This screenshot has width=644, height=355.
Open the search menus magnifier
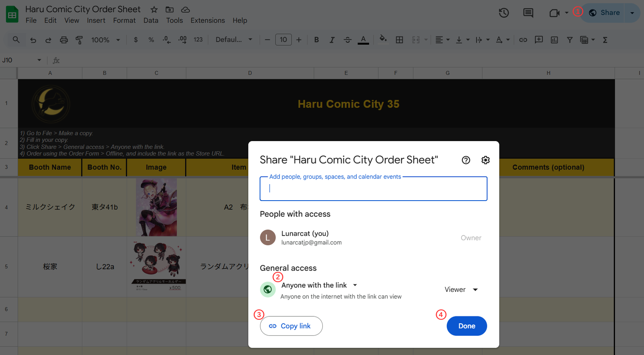(x=16, y=40)
